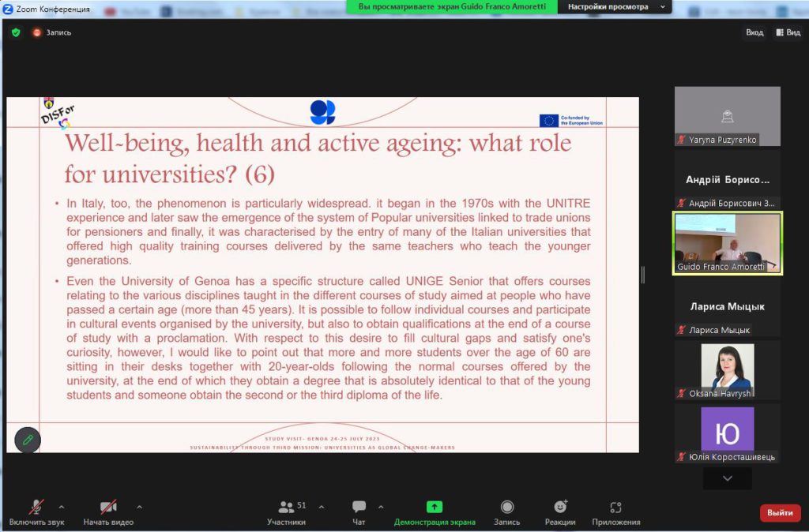Click the red recording indicator icon

pos(37,32)
